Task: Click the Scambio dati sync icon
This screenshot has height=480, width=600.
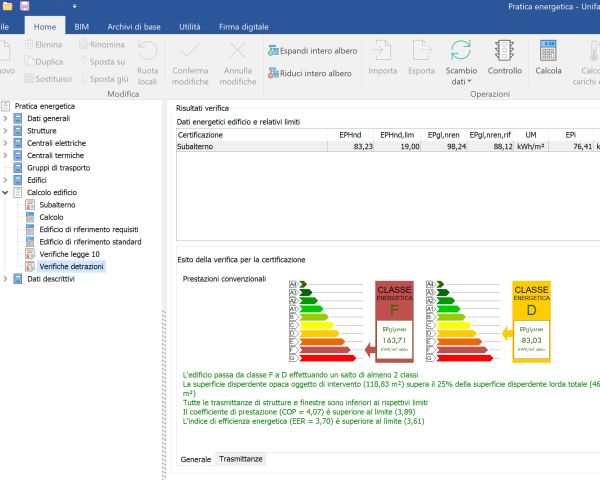Action: click(x=461, y=52)
